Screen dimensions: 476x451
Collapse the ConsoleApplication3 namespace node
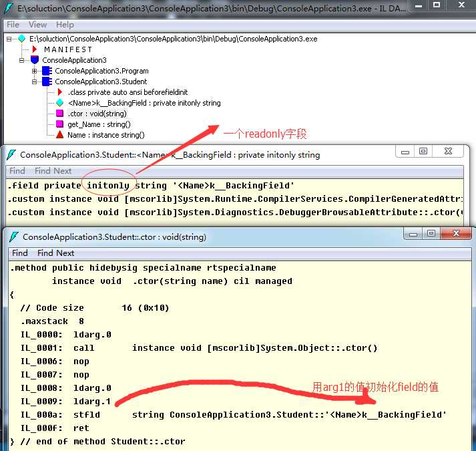point(21,60)
